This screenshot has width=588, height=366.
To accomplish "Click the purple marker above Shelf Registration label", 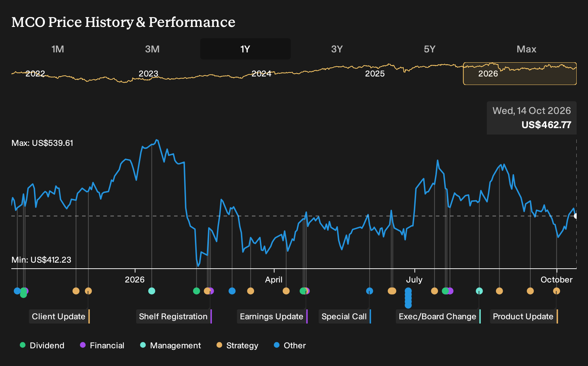I will pos(211,291).
